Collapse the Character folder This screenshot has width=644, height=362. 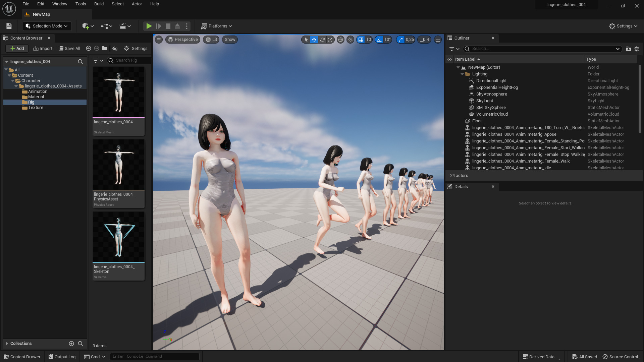pyautogui.click(x=13, y=81)
